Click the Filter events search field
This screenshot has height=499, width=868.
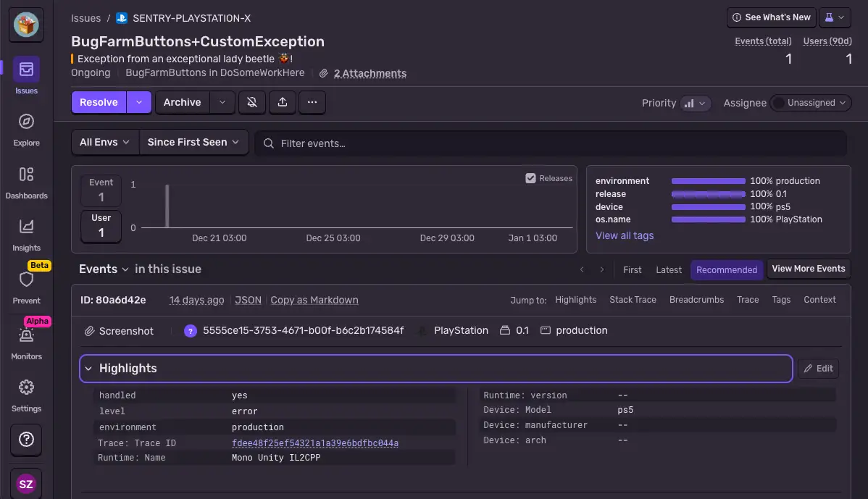click(551, 143)
